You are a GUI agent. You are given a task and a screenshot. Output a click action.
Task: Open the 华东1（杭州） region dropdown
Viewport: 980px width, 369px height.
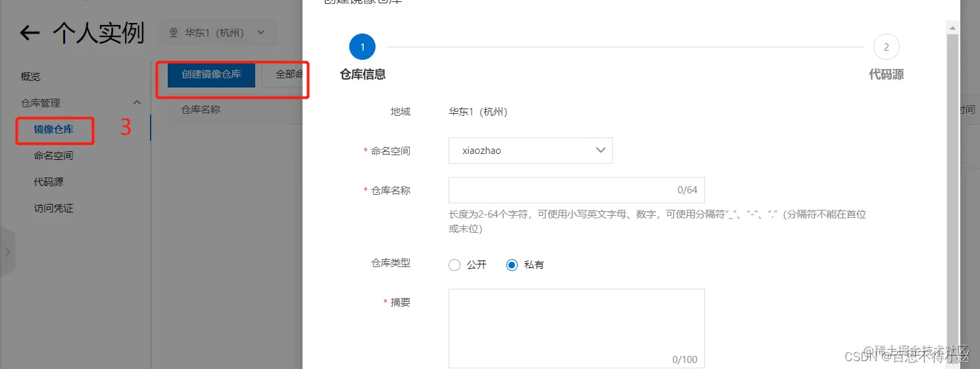[218, 32]
